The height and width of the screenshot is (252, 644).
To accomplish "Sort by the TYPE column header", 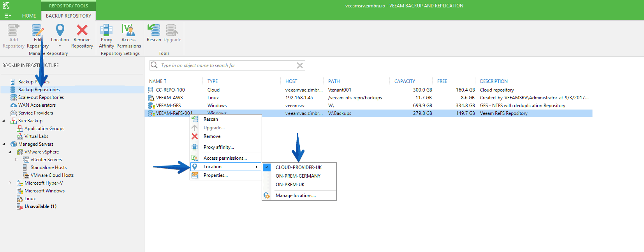I will [213, 81].
